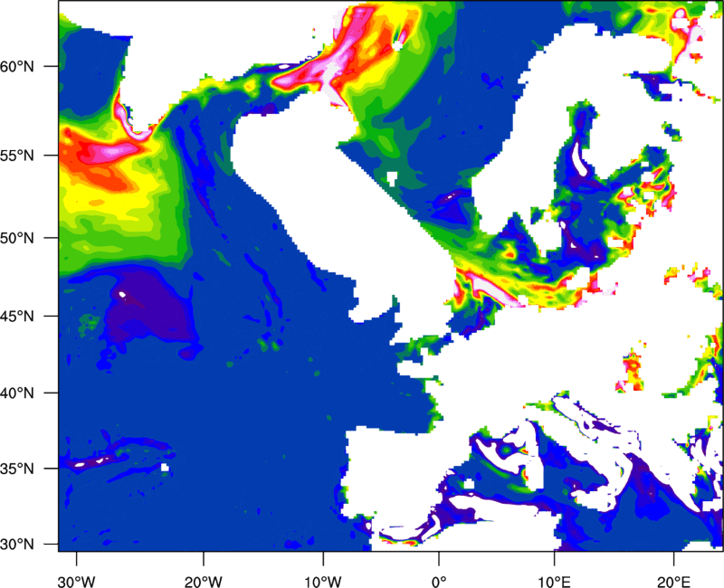Click the 40°N latitude label
This screenshot has width=724, height=588.
(17, 394)
